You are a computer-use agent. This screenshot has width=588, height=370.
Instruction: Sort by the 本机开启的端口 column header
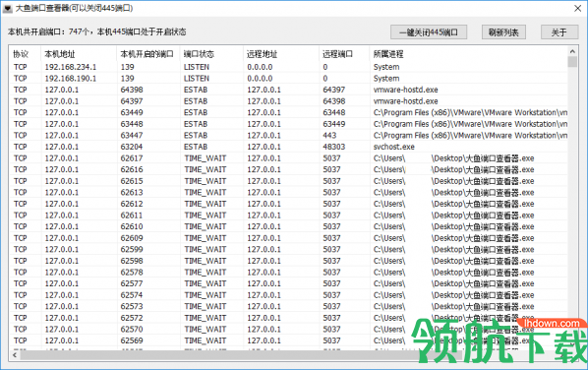tap(148, 54)
